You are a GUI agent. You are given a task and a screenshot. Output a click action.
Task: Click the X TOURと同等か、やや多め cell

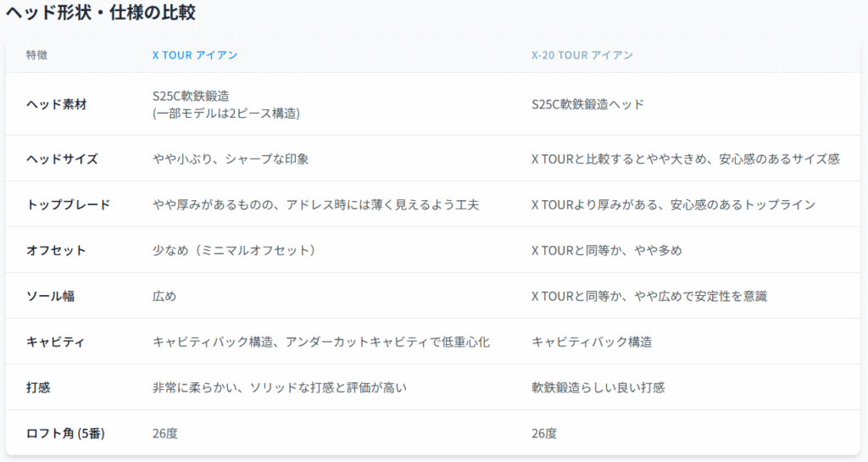(x=606, y=250)
